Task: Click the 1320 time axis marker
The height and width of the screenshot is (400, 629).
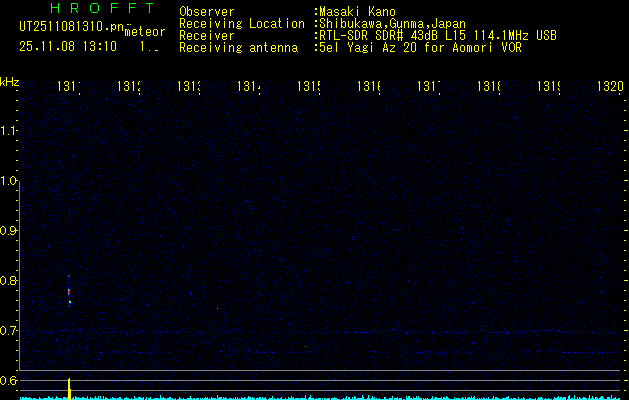Action: coord(609,87)
